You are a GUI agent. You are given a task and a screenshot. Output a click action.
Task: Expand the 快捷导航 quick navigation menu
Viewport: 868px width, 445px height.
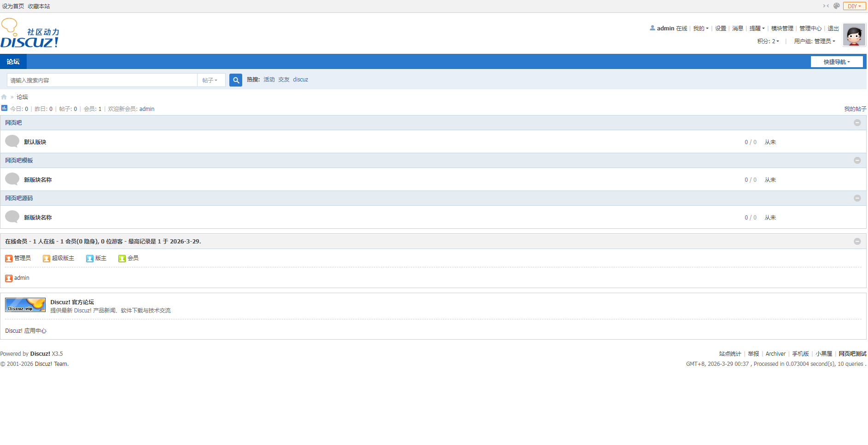click(836, 62)
